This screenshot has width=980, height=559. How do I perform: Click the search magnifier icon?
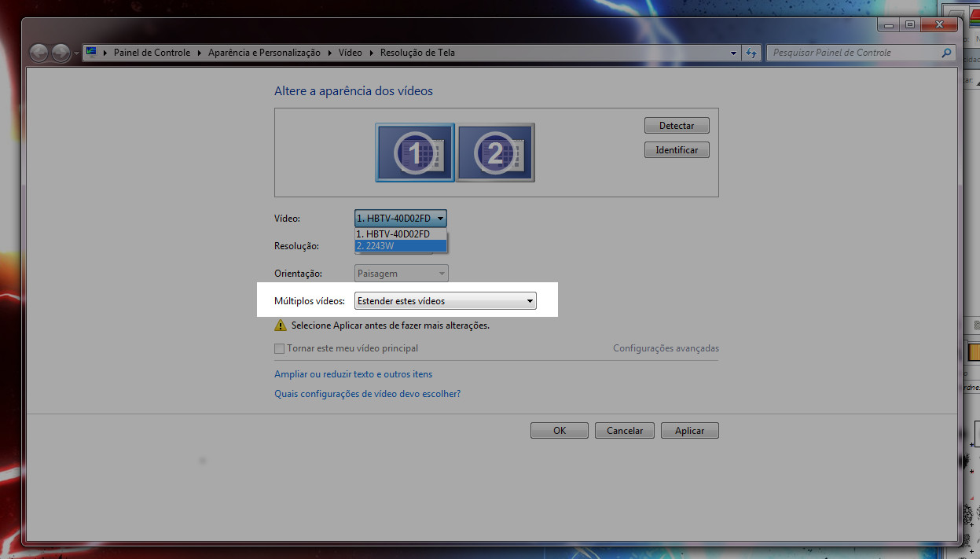[946, 53]
